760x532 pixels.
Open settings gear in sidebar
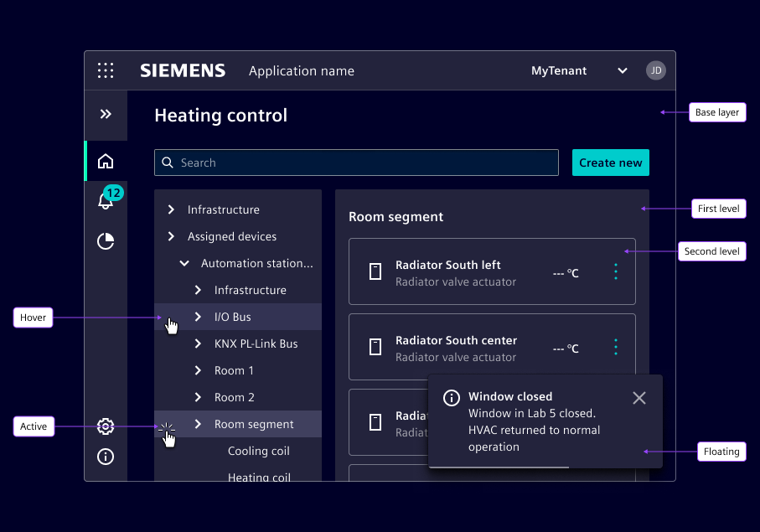(106, 426)
